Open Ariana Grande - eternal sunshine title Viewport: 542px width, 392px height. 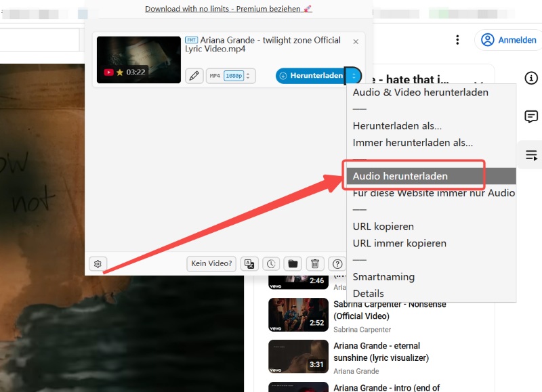coord(381,352)
